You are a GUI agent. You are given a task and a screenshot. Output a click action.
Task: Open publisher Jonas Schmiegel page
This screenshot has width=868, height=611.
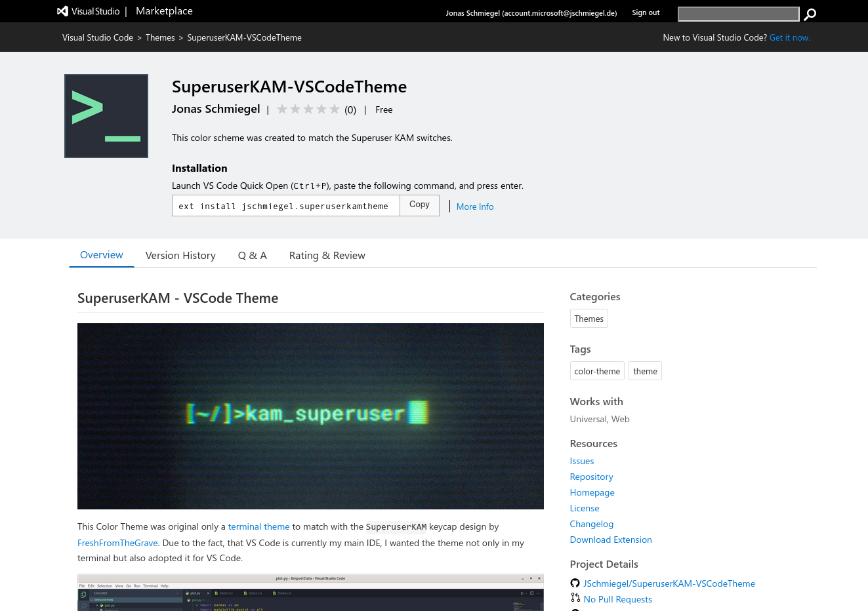coord(216,109)
